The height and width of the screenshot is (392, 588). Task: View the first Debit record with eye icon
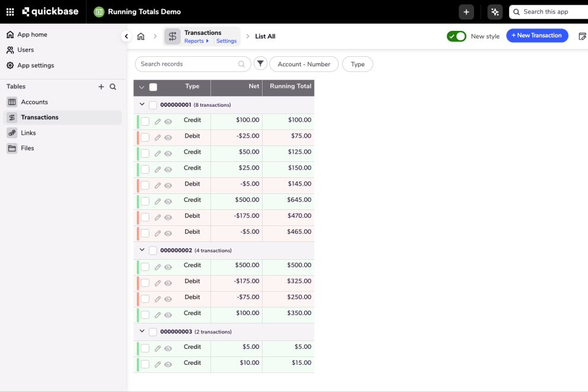[x=169, y=136]
